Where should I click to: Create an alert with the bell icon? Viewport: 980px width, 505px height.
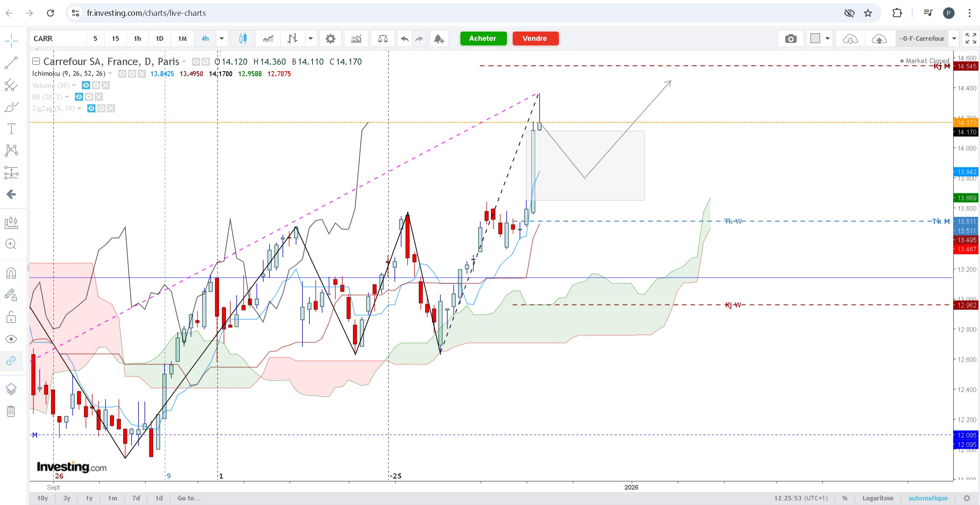[x=439, y=38]
